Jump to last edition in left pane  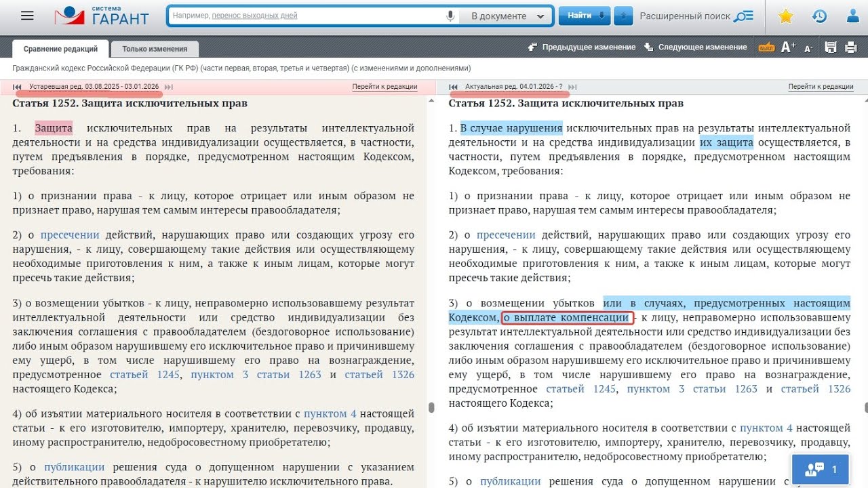click(x=169, y=87)
